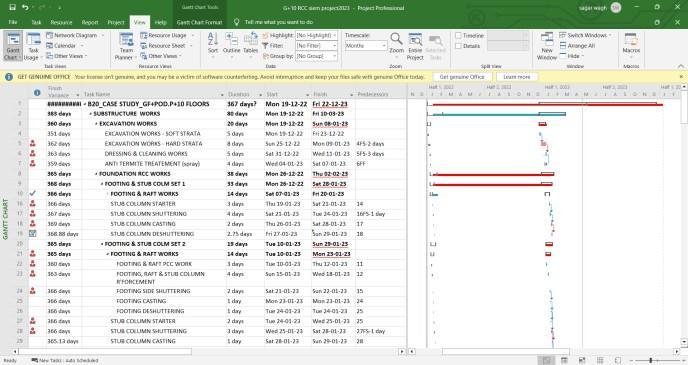
Task: Save the project with the save icon
Action: (x=12, y=7)
